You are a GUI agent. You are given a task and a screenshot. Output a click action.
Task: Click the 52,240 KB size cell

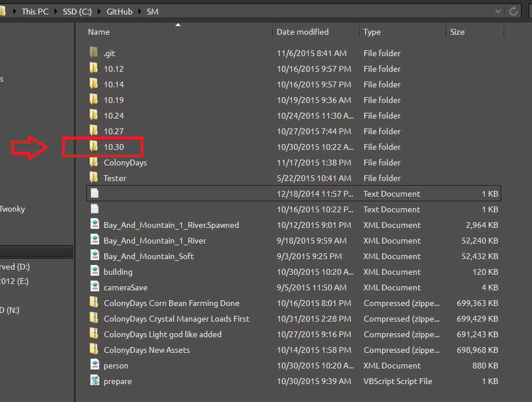(479, 241)
